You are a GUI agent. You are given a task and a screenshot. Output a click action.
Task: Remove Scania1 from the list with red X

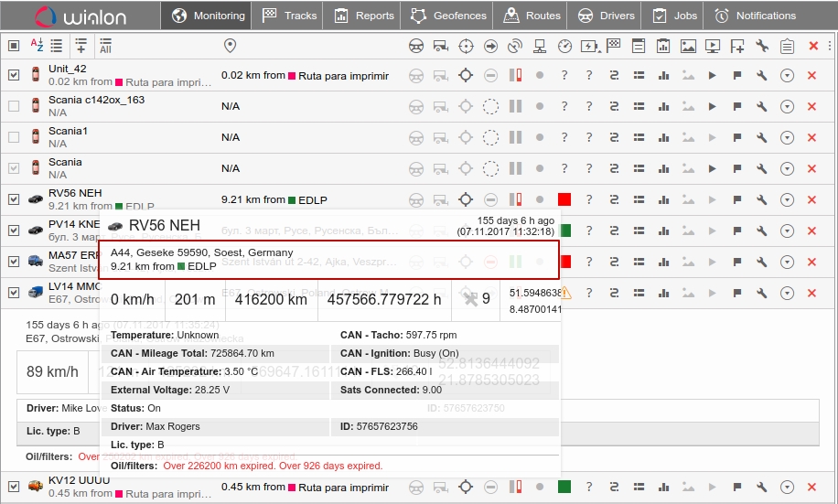[811, 137]
